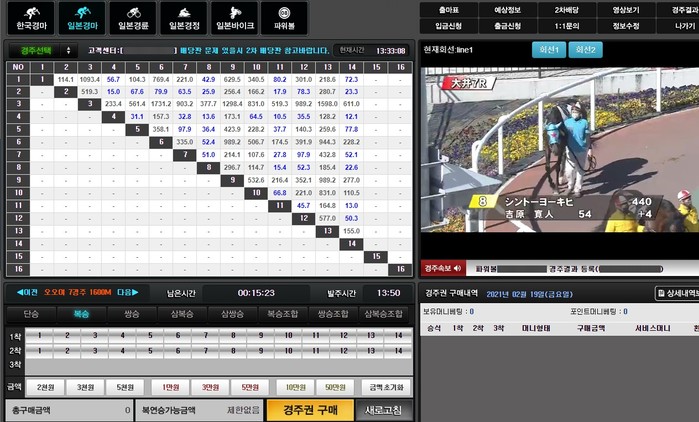Switch video stream to 회선2
The height and width of the screenshot is (422, 699).
point(587,49)
